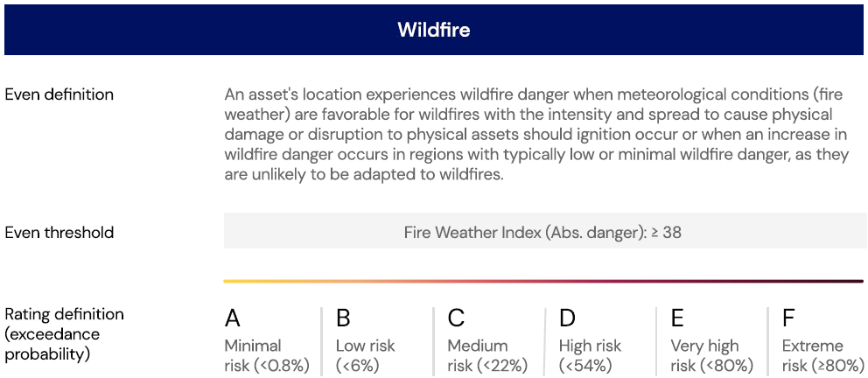The image size is (868, 378).
Task: Click the Wildfire header banner
Action: pyautogui.click(x=434, y=30)
